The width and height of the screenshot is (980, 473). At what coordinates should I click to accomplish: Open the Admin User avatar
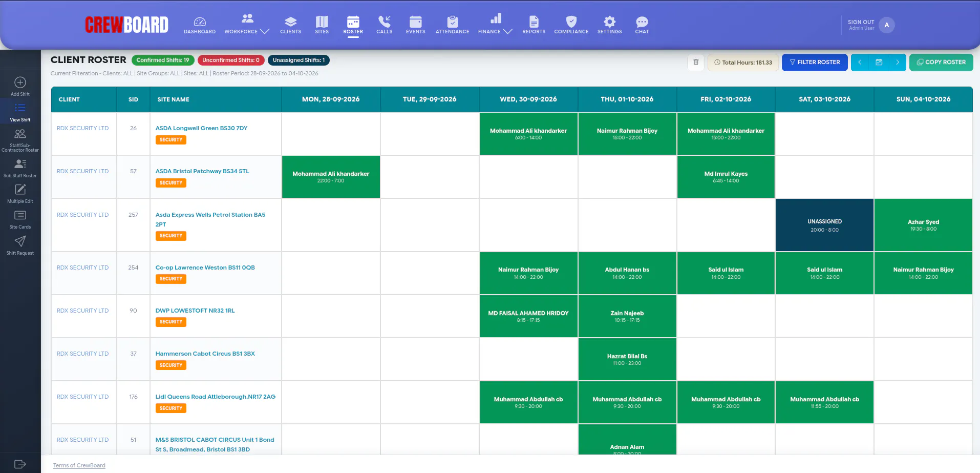pyautogui.click(x=886, y=25)
